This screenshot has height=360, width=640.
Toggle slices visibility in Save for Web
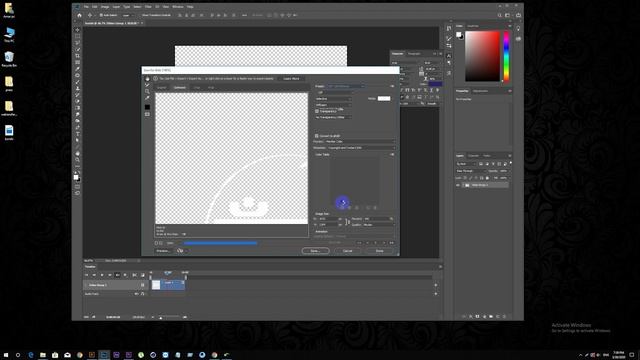147,114
